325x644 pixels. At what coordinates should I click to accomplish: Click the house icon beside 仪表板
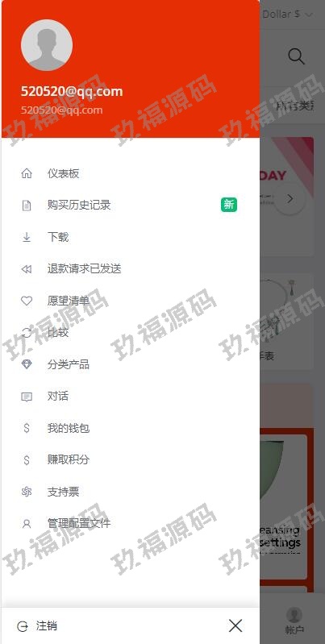point(27,173)
